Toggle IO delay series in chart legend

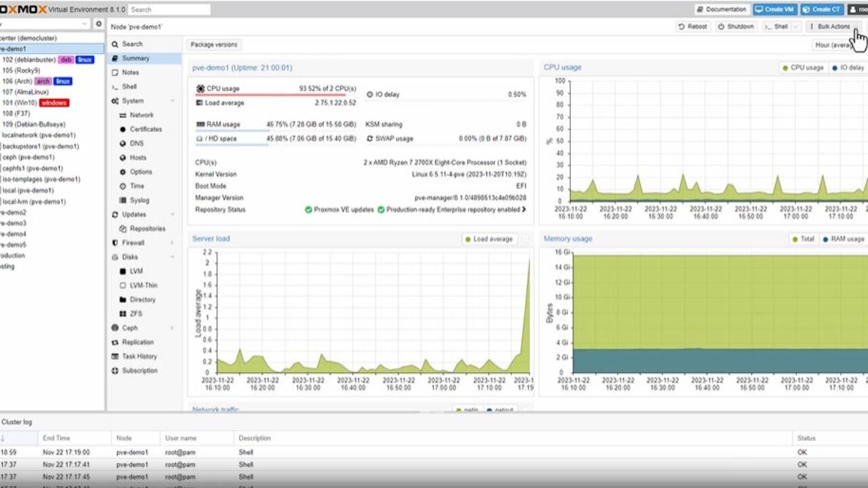pos(848,68)
